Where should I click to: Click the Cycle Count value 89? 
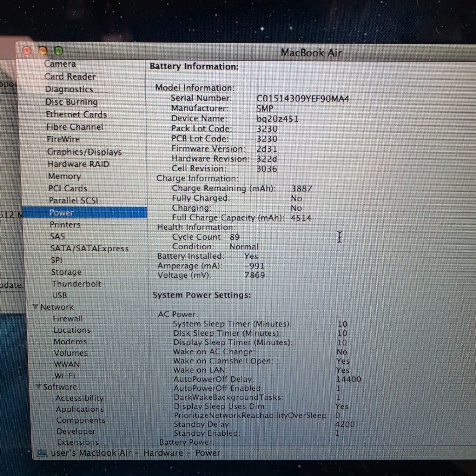tap(235, 237)
